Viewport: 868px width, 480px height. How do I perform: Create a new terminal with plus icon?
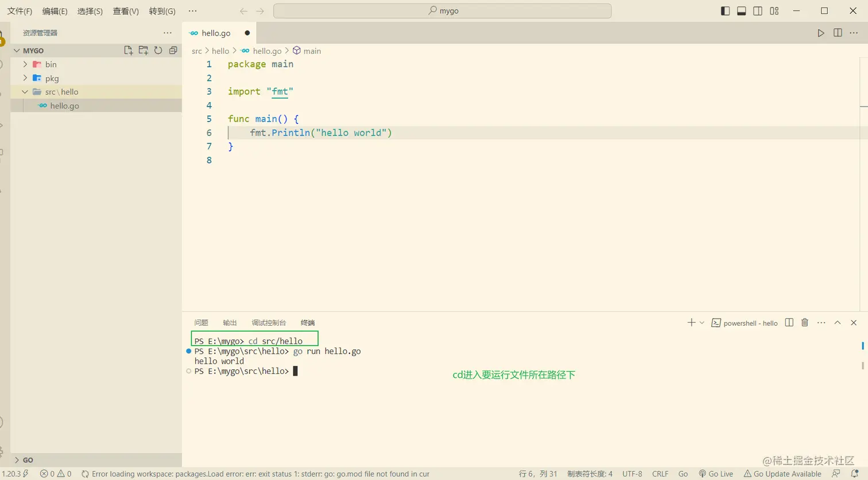coord(691,323)
